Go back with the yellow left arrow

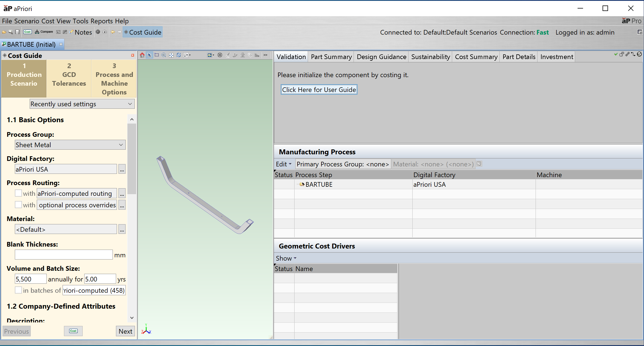pyautogui.click(x=113, y=32)
